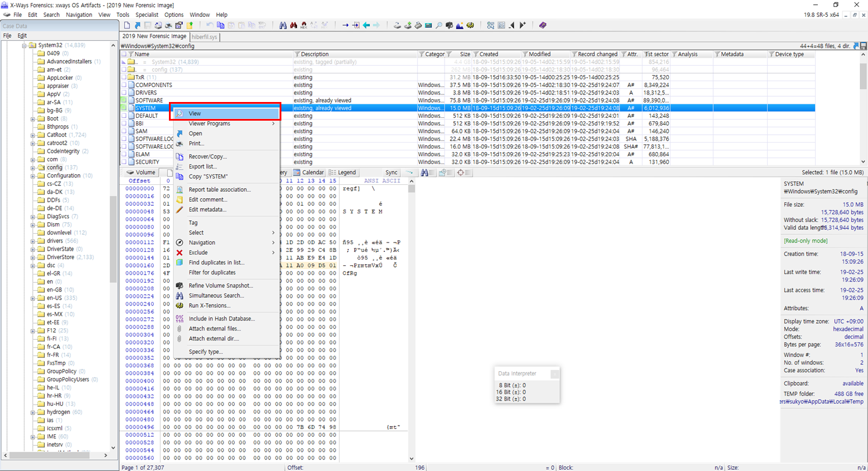Click the Copy icon in top toolbar

pyautogui.click(x=220, y=26)
